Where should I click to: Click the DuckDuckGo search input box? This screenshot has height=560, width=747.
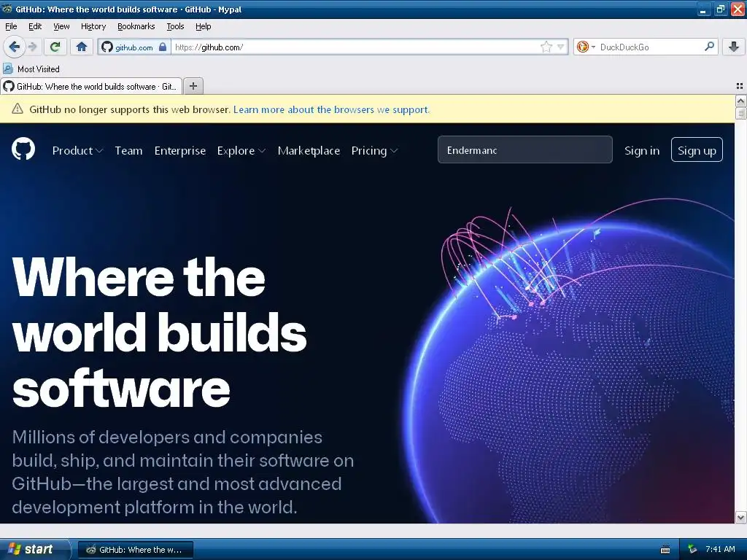(x=650, y=47)
